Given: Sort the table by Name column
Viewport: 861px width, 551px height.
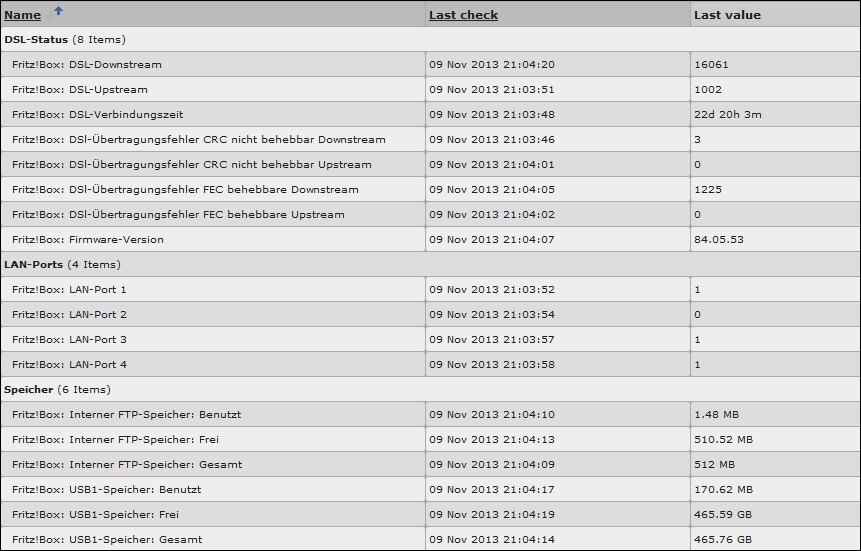Looking at the screenshot, I should 22,15.
